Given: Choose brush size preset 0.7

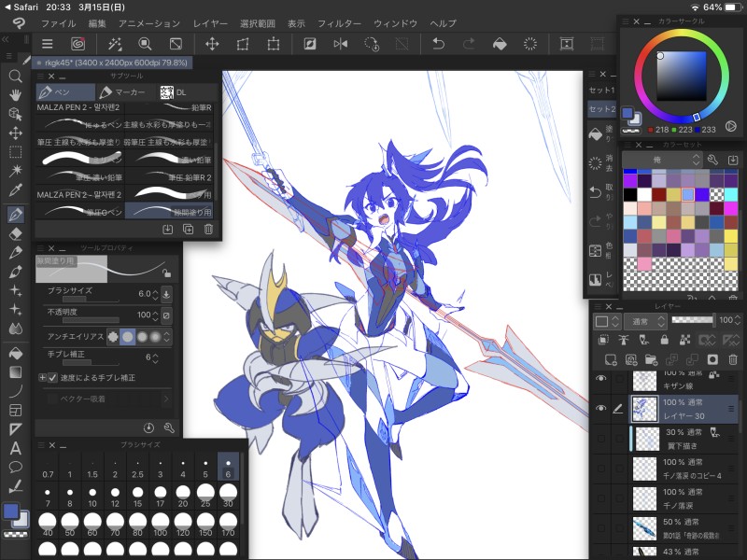Looking at the screenshot, I should 48,468.
